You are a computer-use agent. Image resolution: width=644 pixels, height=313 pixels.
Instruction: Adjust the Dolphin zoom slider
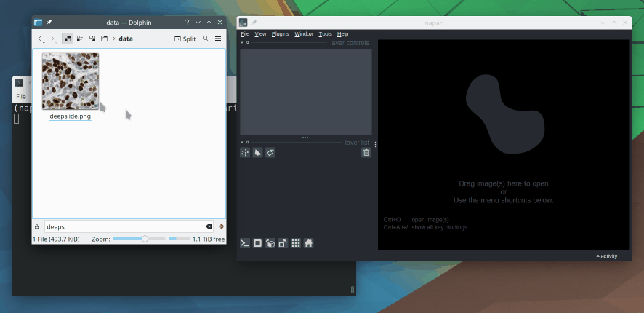(145, 239)
